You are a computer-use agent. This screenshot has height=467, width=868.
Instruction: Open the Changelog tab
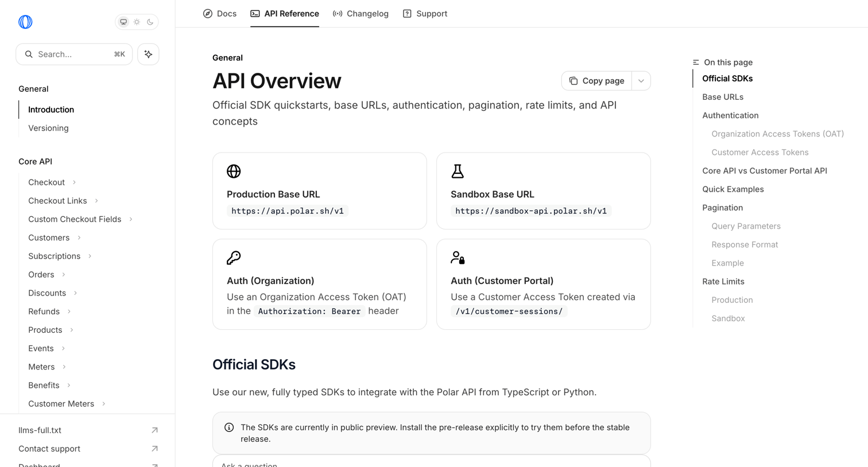point(361,14)
